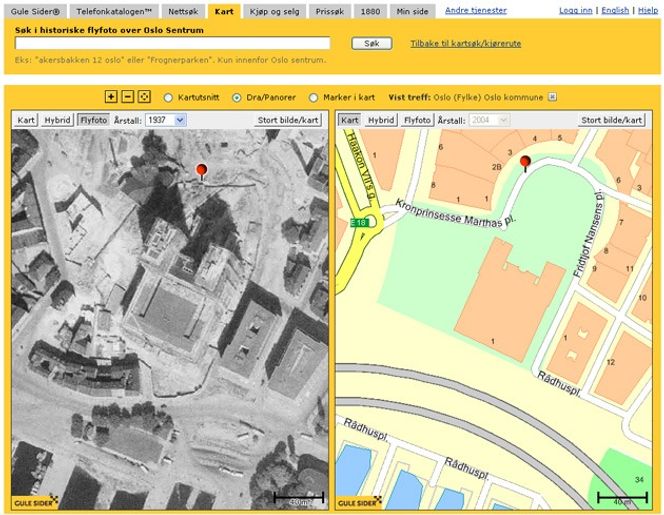Open the Telefonkatalogen tab
This screenshot has height=515, width=664.
pos(114,12)
